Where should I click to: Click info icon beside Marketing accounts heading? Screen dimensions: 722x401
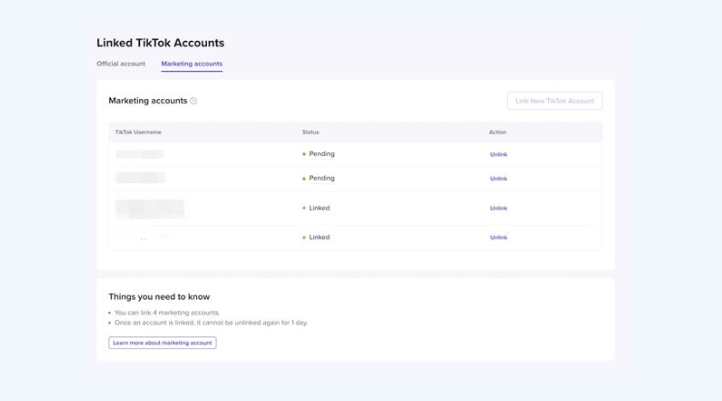click(194, 101)
